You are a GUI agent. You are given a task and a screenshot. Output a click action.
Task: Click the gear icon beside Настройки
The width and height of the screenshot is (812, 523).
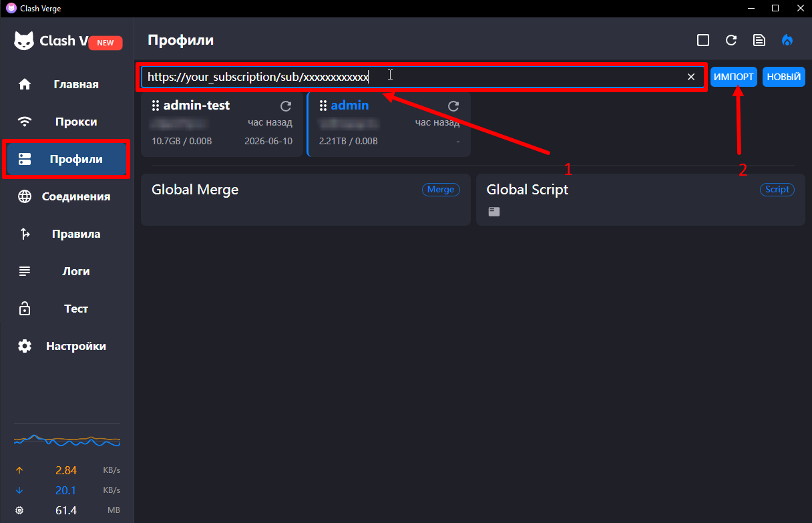(x=25, y=346)
